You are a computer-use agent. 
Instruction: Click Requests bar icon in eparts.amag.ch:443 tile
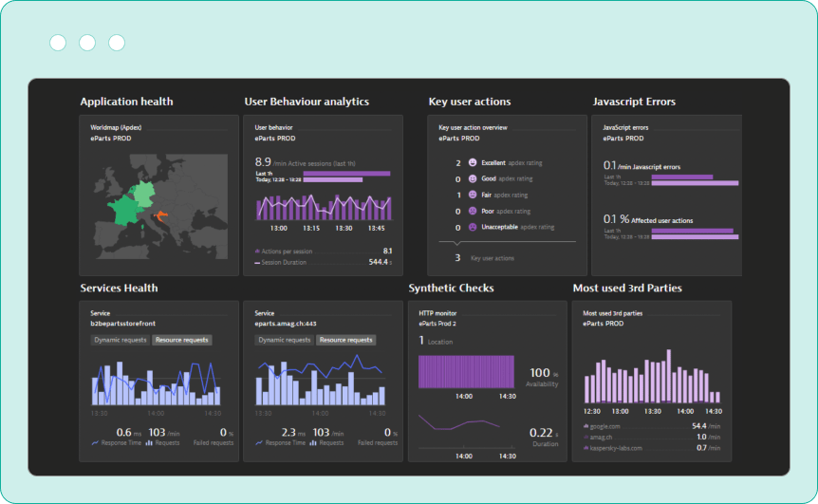click(315, 442)
